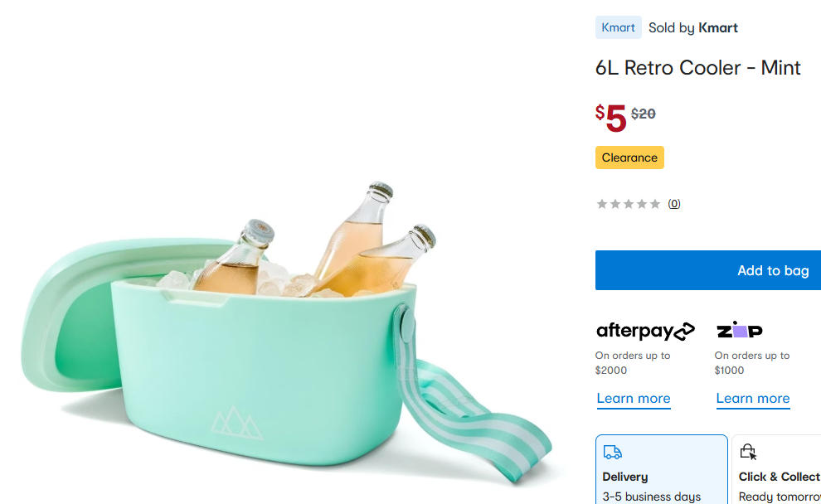
Task: Click the red $5 sale price
Action: [x=611, y=118]
